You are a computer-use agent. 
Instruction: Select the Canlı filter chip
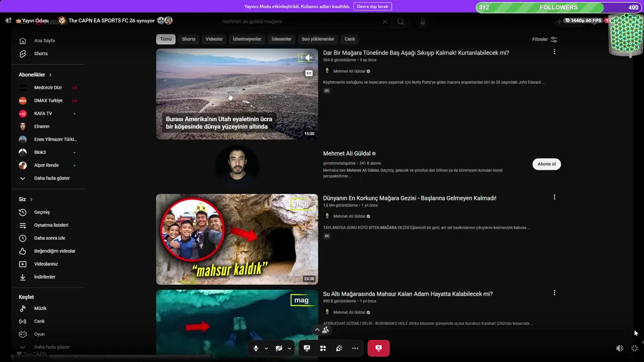350,39
